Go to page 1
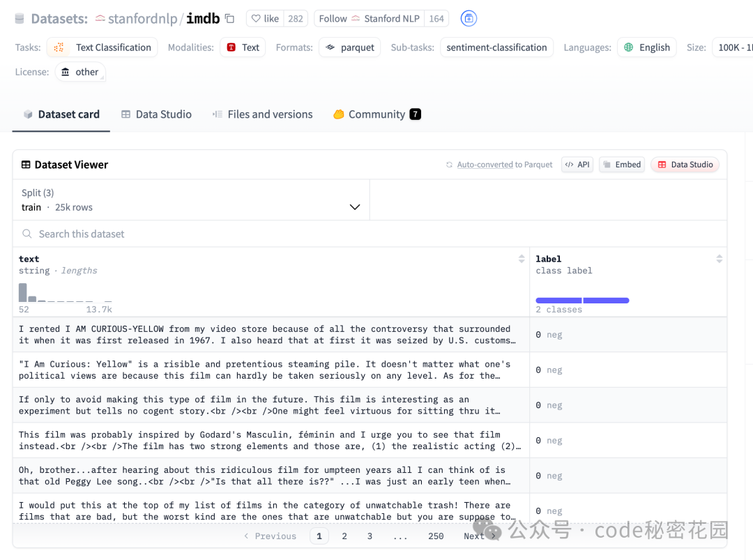The image size is (753, 560). point(319,536)
